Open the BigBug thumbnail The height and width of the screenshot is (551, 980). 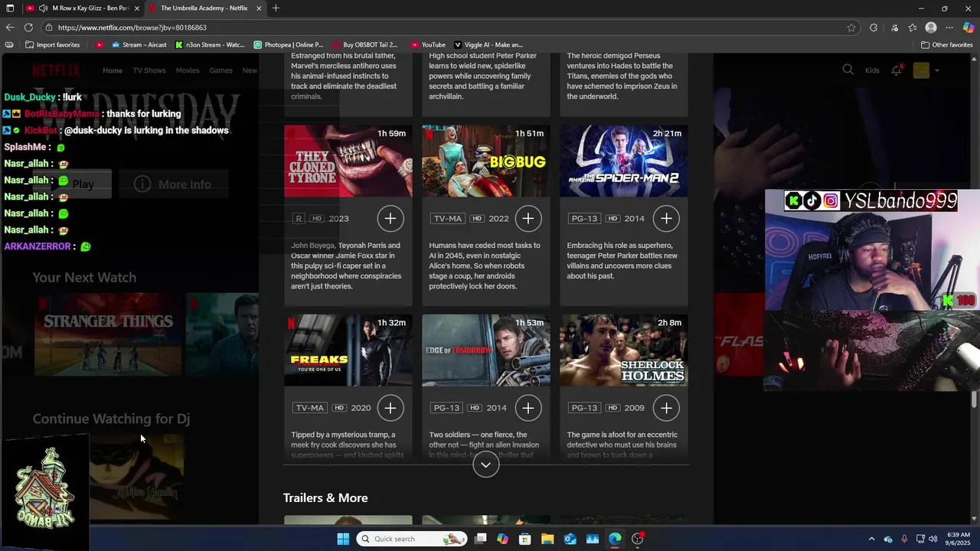pos(486,161)
